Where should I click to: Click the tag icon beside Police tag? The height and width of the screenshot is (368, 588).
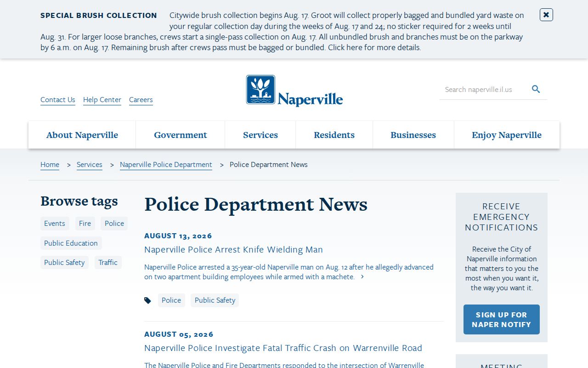(x=147, y=300)
